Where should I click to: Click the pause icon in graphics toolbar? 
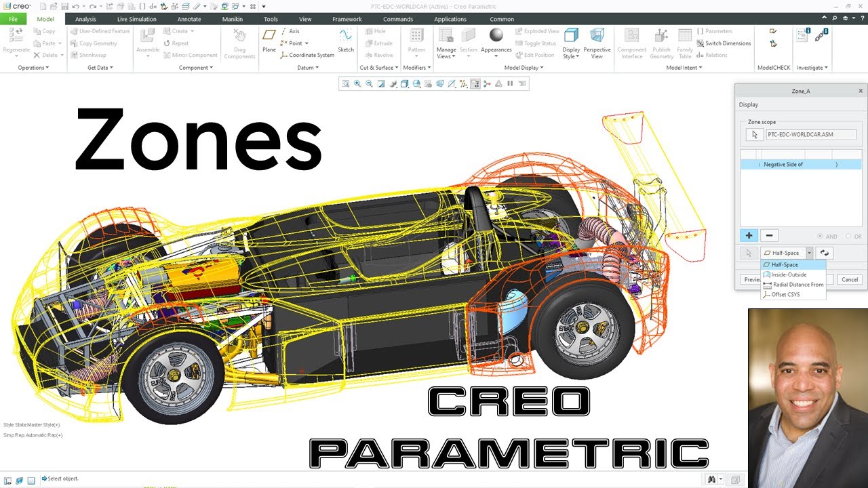click(x=510, y=84)
